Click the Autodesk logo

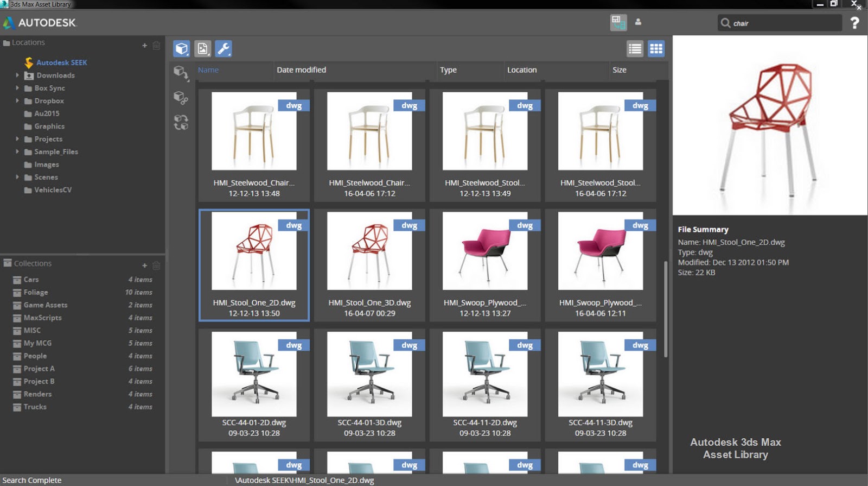point(40,23)
